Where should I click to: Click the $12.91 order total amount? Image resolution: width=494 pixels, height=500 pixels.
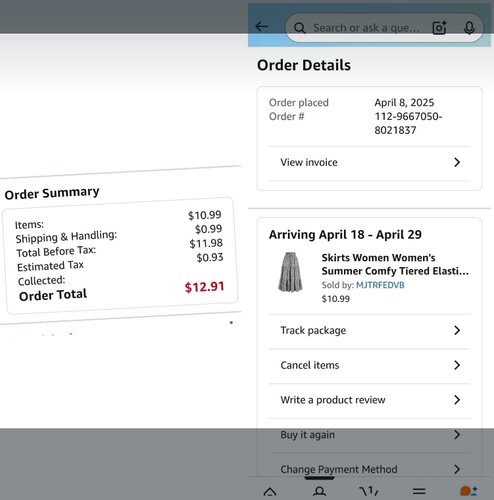(x=204, y=287)
